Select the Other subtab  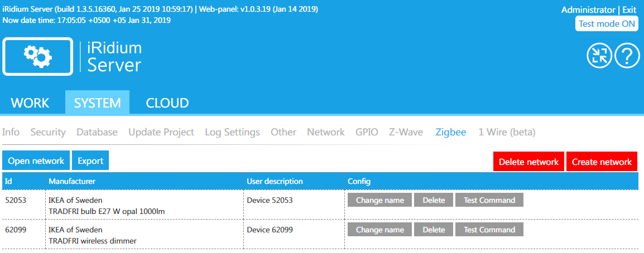283,132
